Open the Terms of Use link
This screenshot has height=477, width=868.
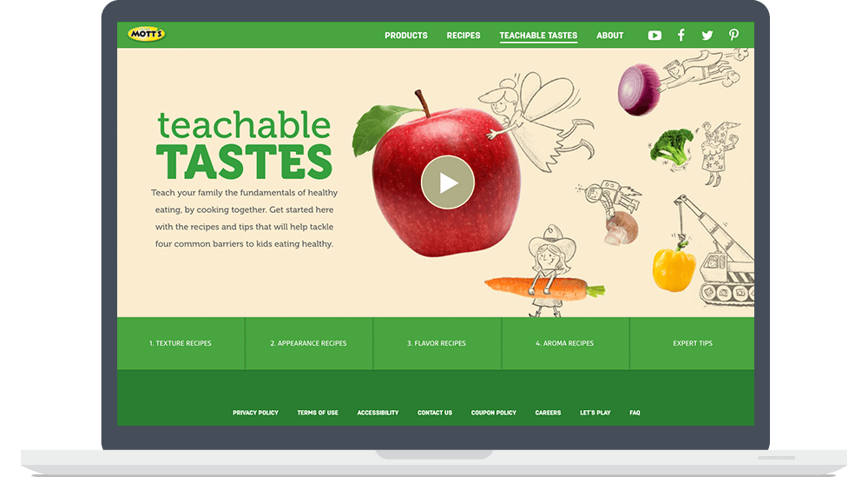tap(318, 413)
